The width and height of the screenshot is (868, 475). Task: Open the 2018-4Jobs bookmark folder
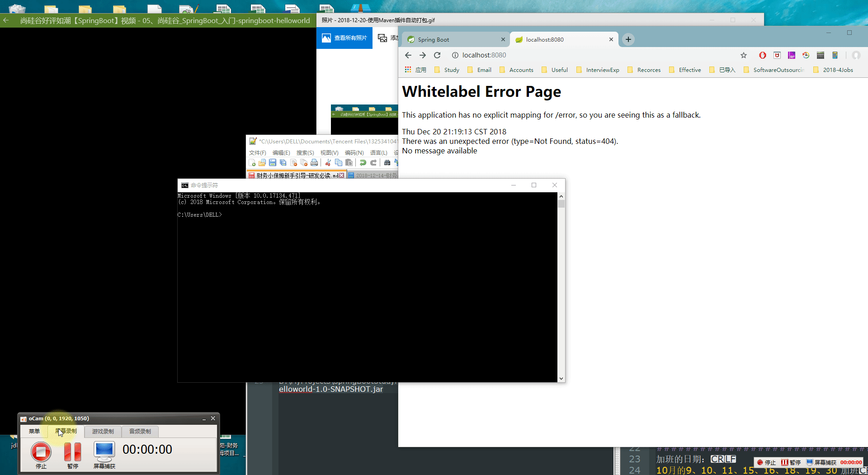833,70
